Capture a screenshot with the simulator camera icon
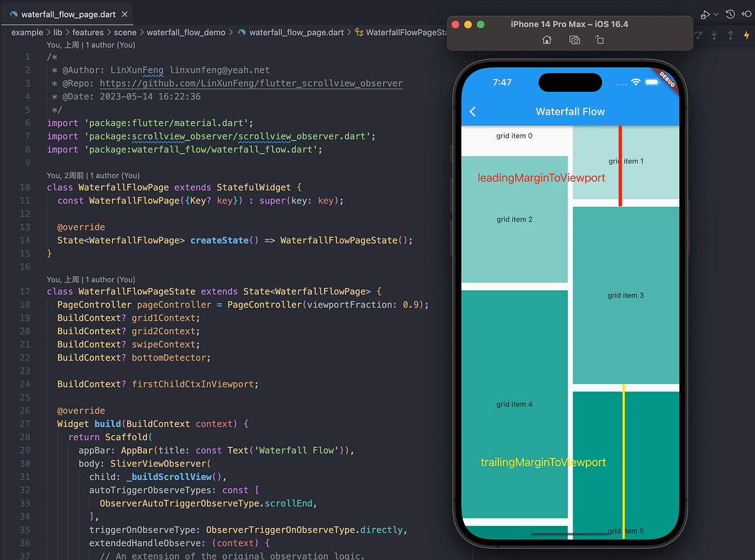The width and height of the screenshot is (755, 560). (575, 40)
